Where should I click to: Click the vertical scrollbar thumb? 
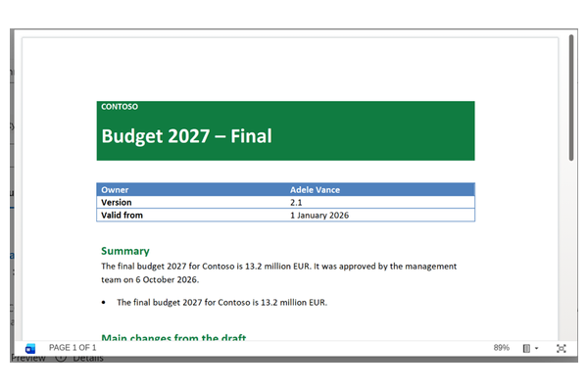click(570, 98)
